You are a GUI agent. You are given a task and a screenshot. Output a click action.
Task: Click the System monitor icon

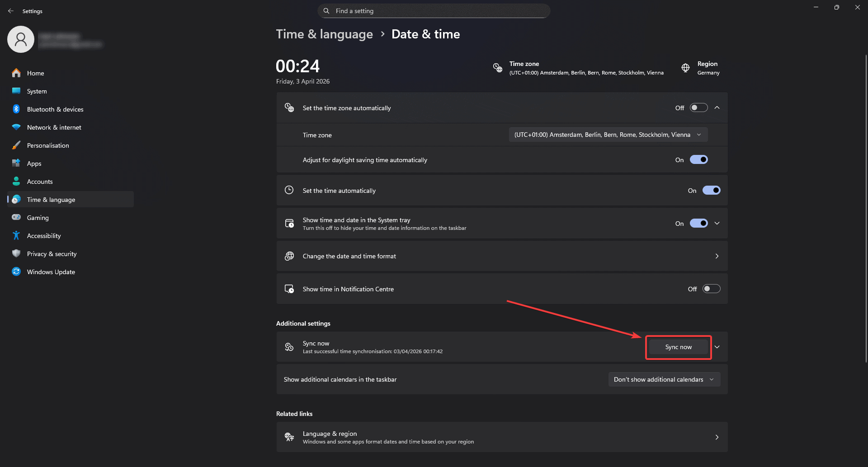16,91
